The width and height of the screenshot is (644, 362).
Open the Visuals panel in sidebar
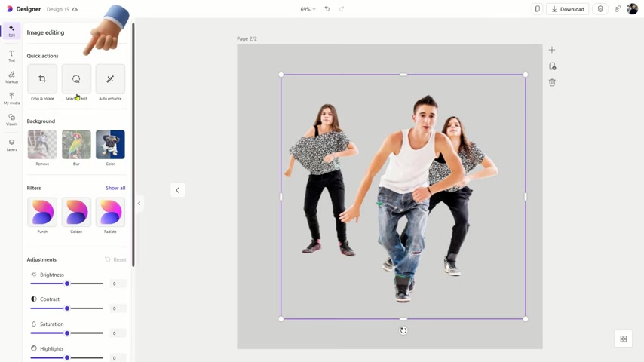point(11,120)
